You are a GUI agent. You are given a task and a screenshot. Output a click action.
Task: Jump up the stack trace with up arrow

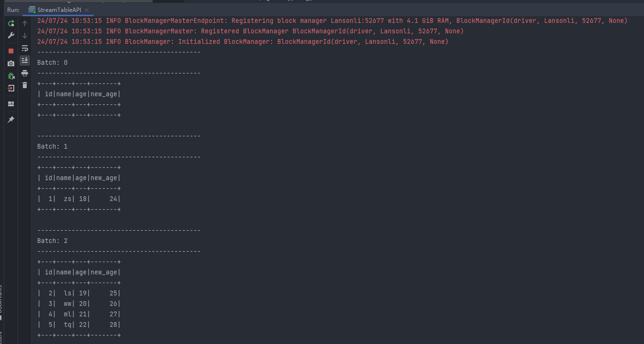[25, 23]
